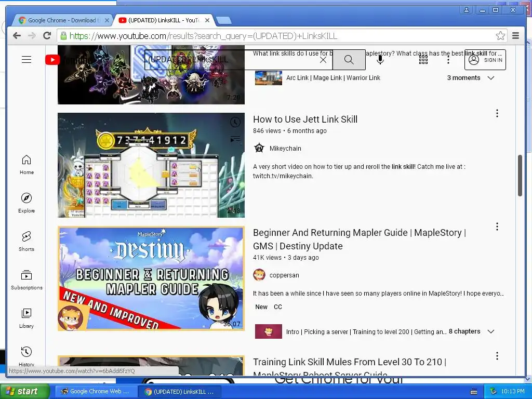Open options menu for Training Link Skill Mules video
The height and width of the screenshot is (399, 532).
pos(497,356)
